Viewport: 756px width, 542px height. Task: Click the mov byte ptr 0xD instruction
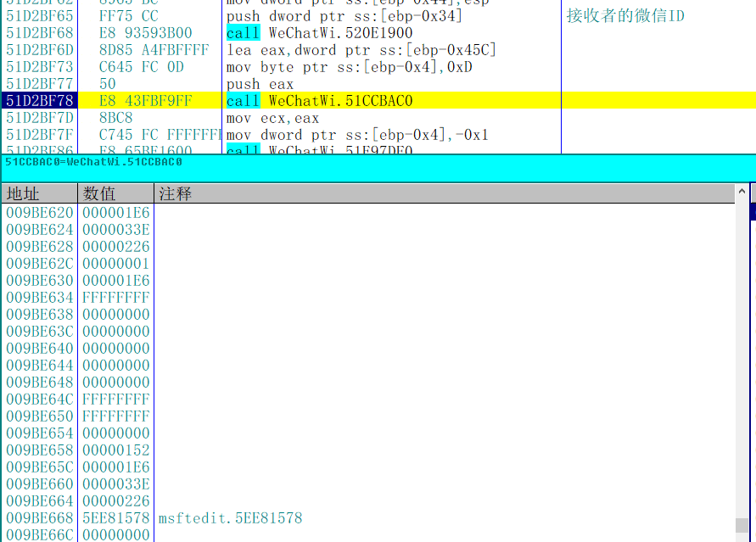click(349, 66)
